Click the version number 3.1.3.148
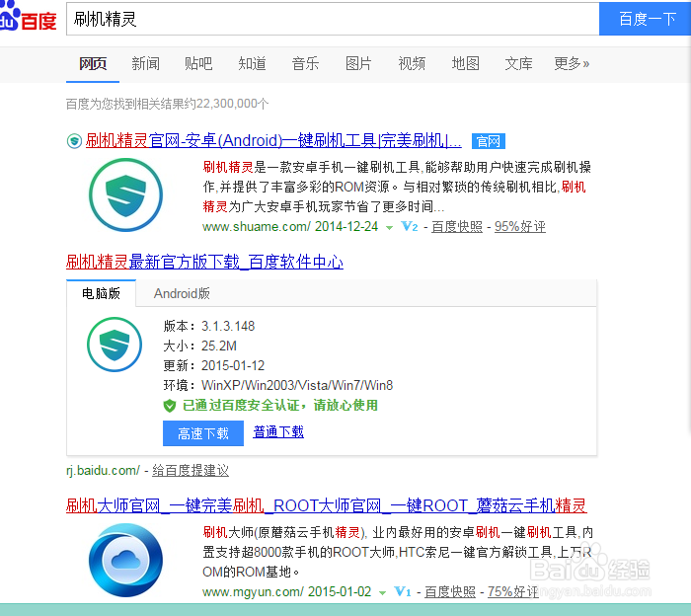Image resolution: width=691 pixels, height=616 pixels. coord(228,326)
